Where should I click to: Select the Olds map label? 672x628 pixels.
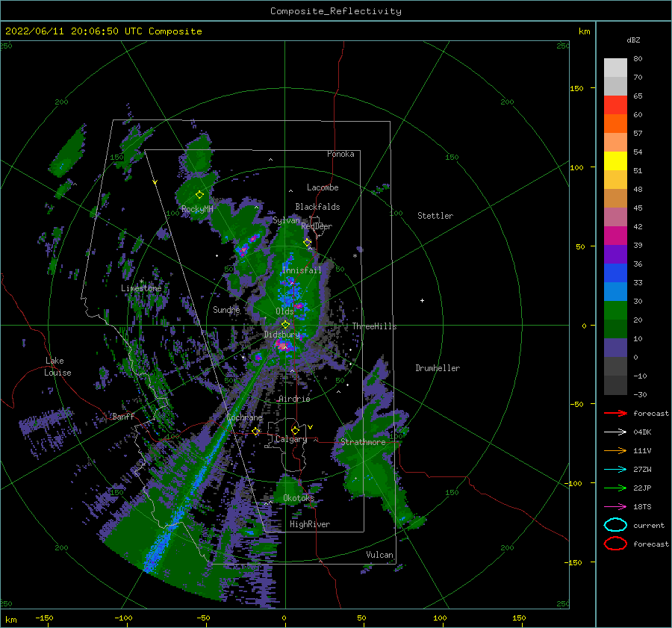(284, 311)
